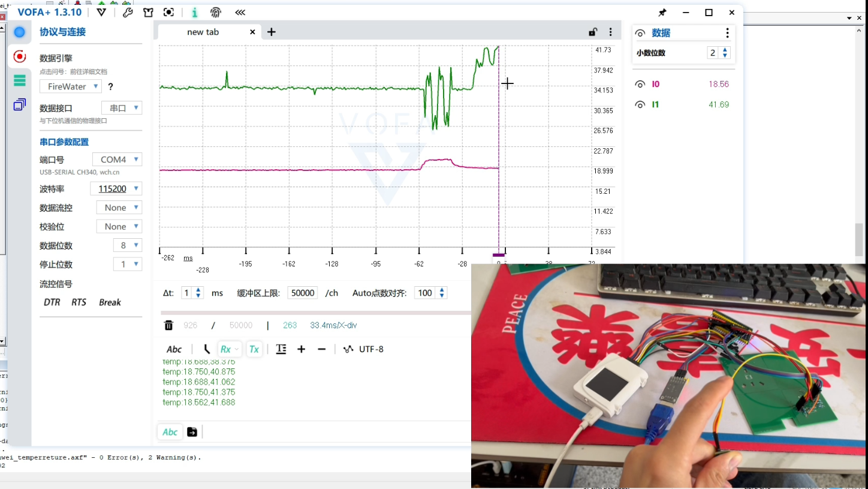Image resolution: width=868 pixels, height=489 pixels.
Task: Click the red record connection sidebar icon
Action: coord(20,56)
